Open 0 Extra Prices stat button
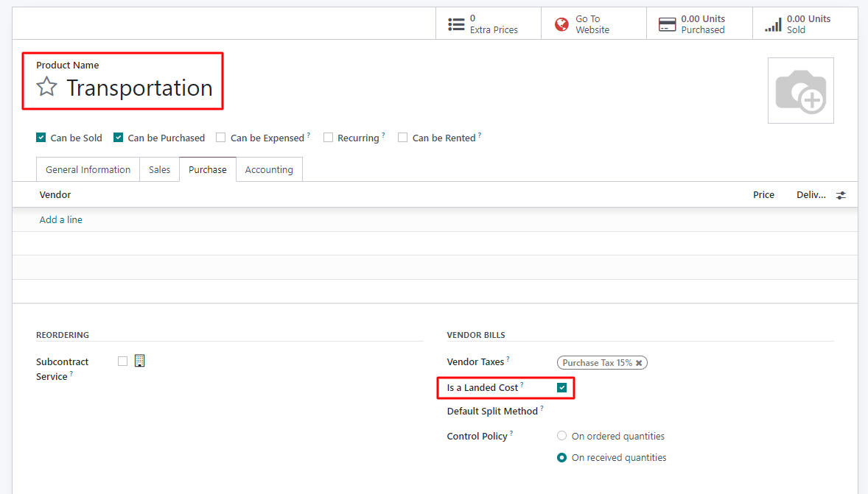Image resolution: width=868 pixels, height=494 pixels. (489, 24)
